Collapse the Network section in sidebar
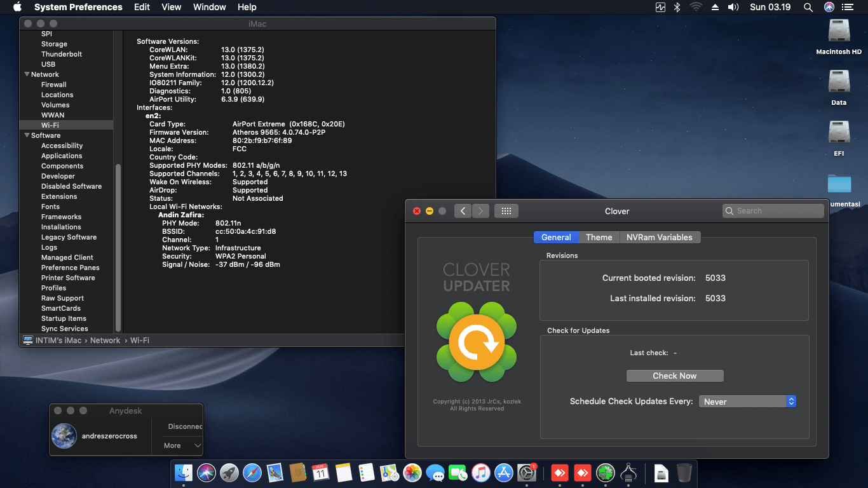 (27, 74)
